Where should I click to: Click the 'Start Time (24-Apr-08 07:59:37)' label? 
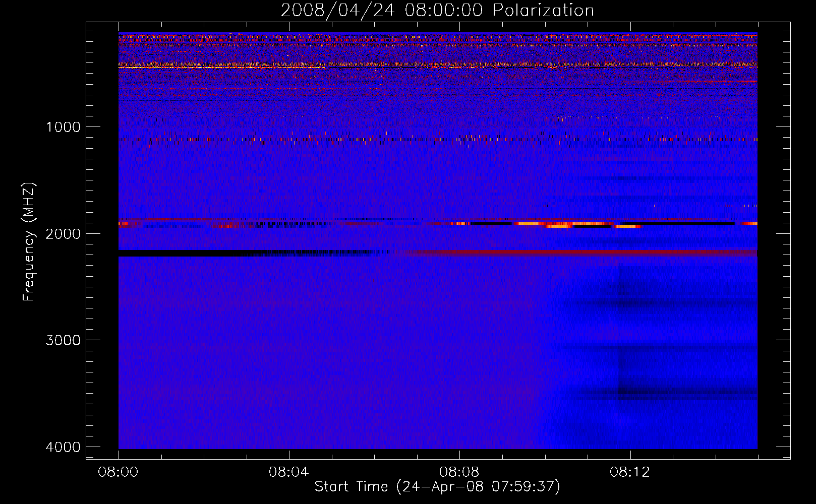tap(437, 487)
